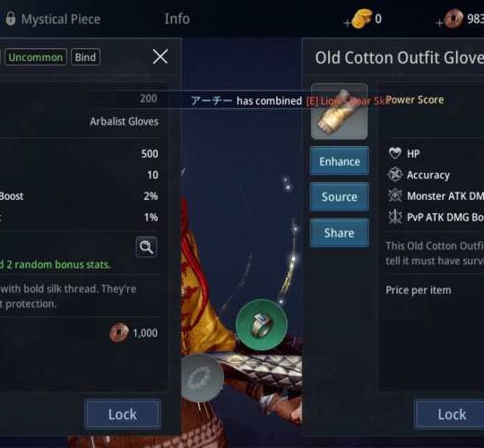Click the HP heart stat icon
The width and height of the screenshot is (484, 448).
pos(394,153)
